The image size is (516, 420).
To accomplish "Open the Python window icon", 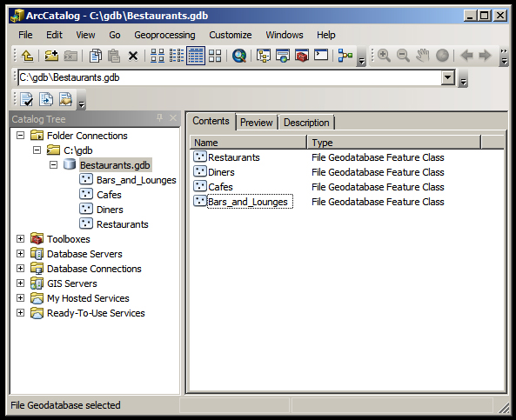I will click(x=321, y=55).
